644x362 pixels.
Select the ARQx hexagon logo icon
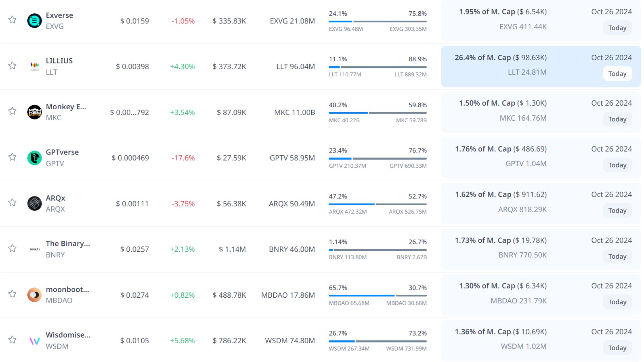point(34,203)
